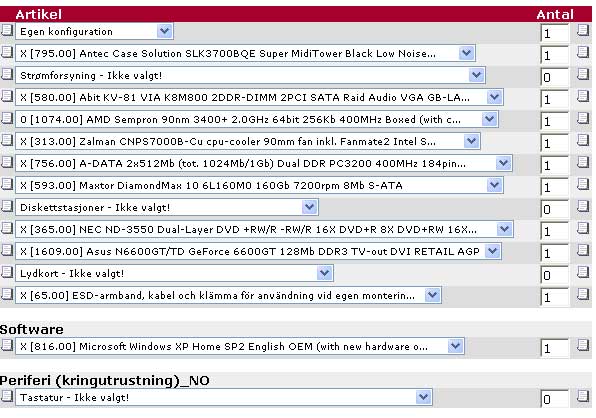Click the quantity field of the Windows XP row
The height and width of the screenshot is (418, 596).
pos(555,348)
